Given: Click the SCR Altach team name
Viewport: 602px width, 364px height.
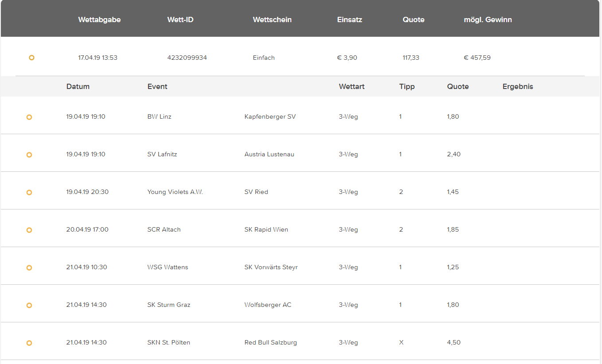Looking at the screenshot, I should point(164,229).
